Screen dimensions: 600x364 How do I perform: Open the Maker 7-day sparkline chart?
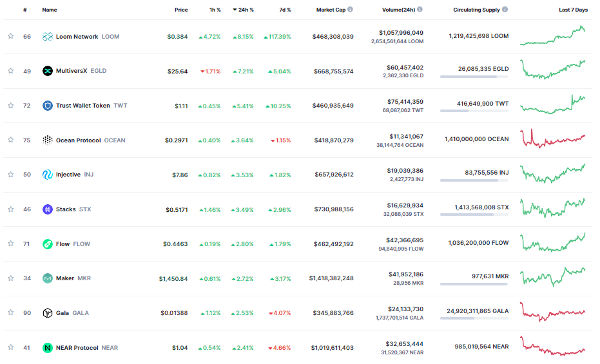point(552,277)
